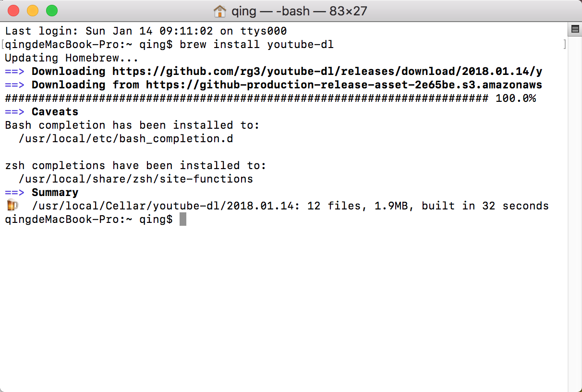Click the hash progress bar line

(x=246, y=98)
